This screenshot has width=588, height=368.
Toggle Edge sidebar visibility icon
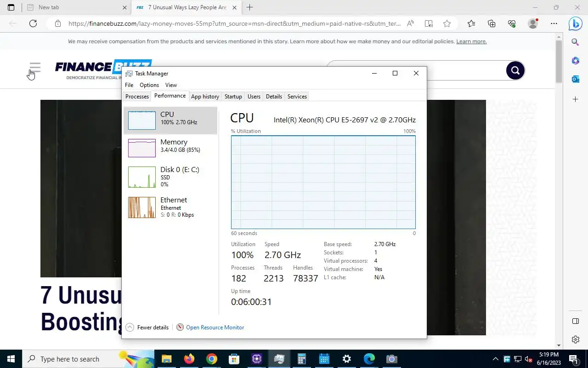pos(575,321)
